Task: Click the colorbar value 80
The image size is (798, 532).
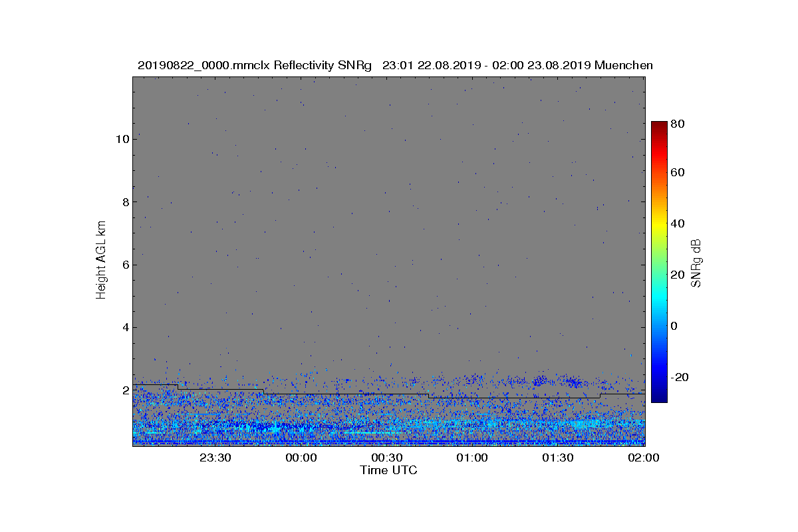Action: (x=678, y=123)
